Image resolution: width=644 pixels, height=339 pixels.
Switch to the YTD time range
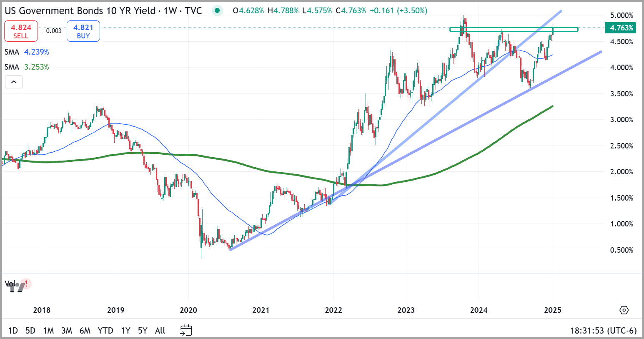tap(105, 331)
